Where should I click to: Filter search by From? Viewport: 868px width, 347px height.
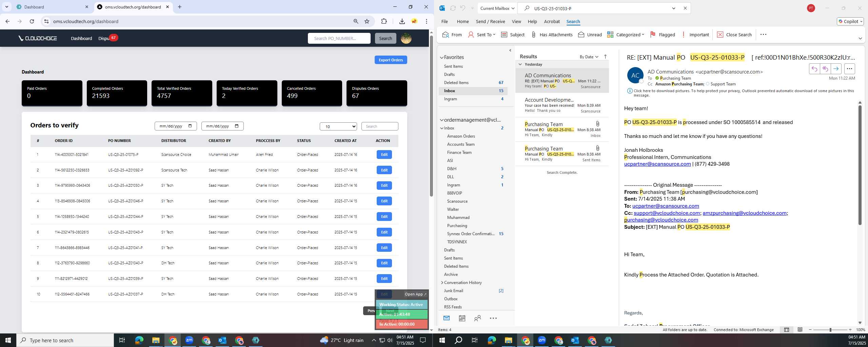click(452, 35)
